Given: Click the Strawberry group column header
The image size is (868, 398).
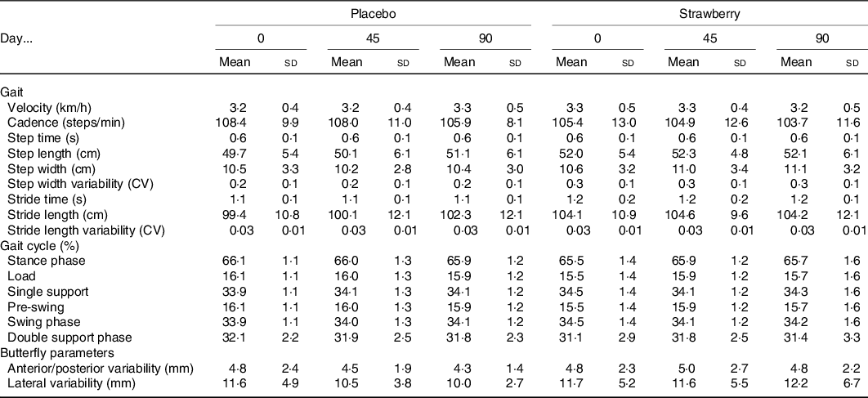Looking at the screenshot, I should point(706,15).
